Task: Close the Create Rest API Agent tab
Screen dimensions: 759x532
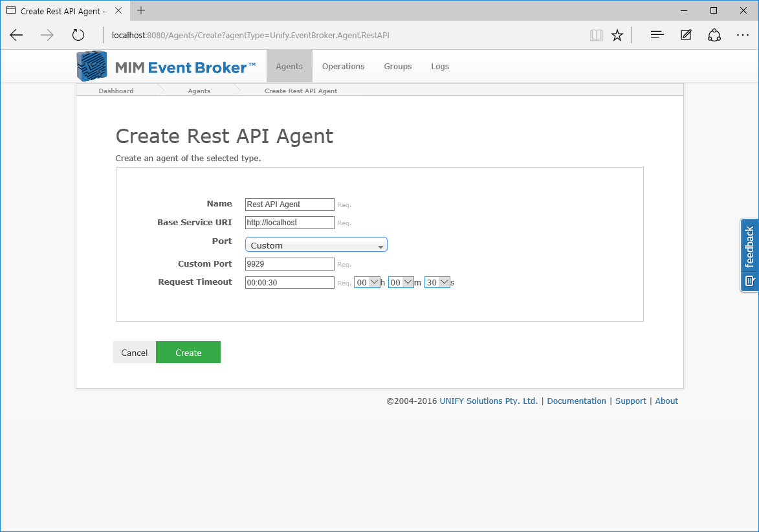Action: point(118,10)
